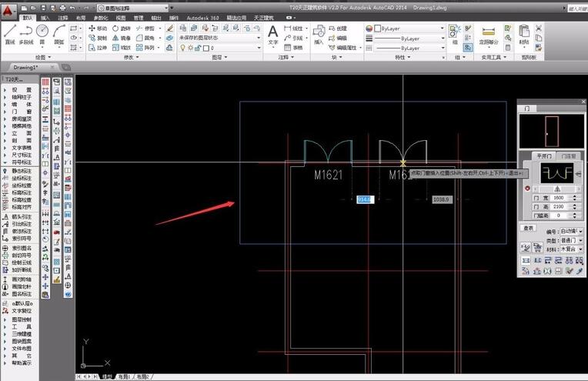Click the Create block (创建) icon

point(338,28)
